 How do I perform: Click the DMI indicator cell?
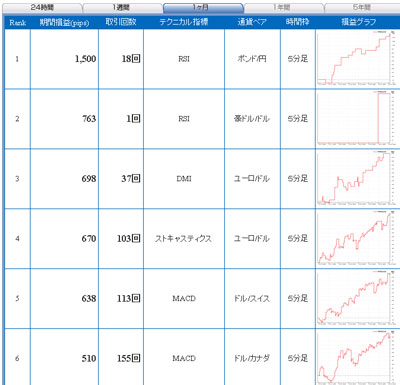(184, 179)
